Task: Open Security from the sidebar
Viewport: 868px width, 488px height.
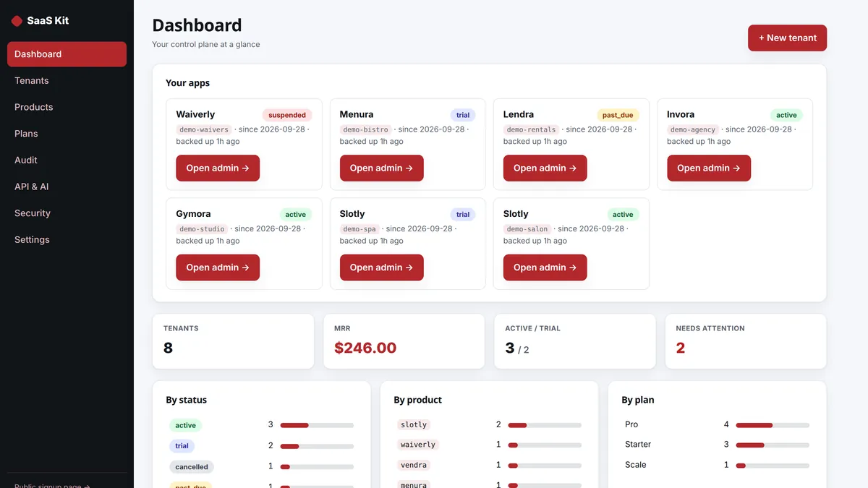Action: pos(67,213)
